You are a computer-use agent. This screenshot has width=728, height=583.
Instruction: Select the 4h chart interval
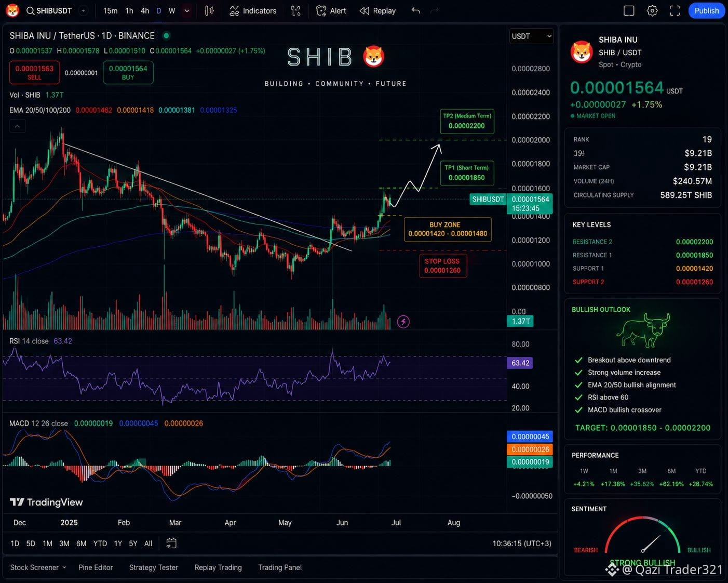[145, 11]
